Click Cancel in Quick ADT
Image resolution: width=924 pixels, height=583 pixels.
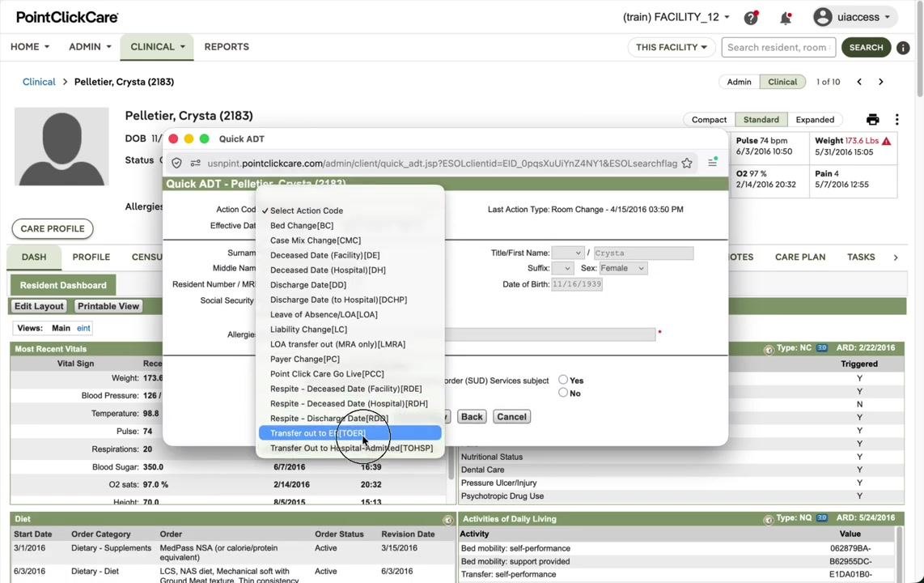[x=511, y=417]
